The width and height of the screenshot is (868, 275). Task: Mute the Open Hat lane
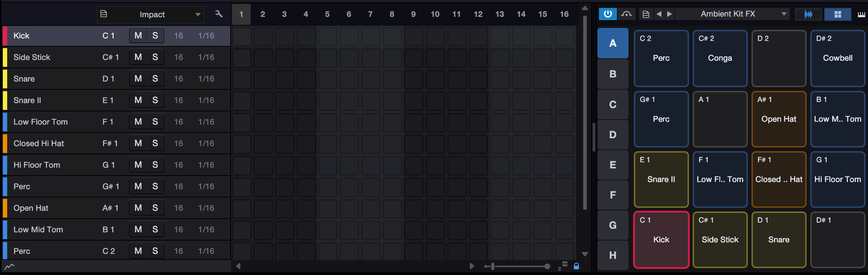(138, 208)
